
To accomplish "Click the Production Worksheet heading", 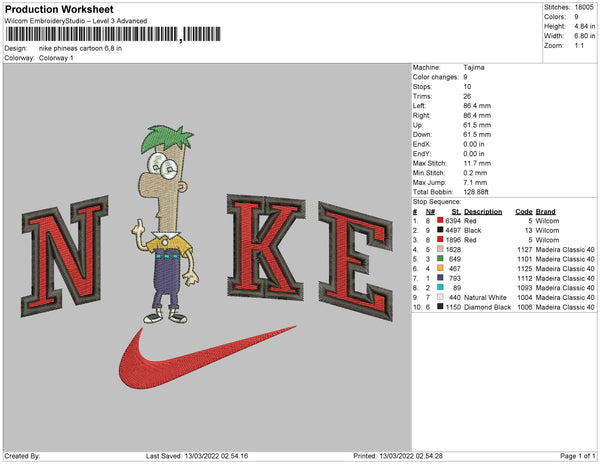I will tap(59, 9).
